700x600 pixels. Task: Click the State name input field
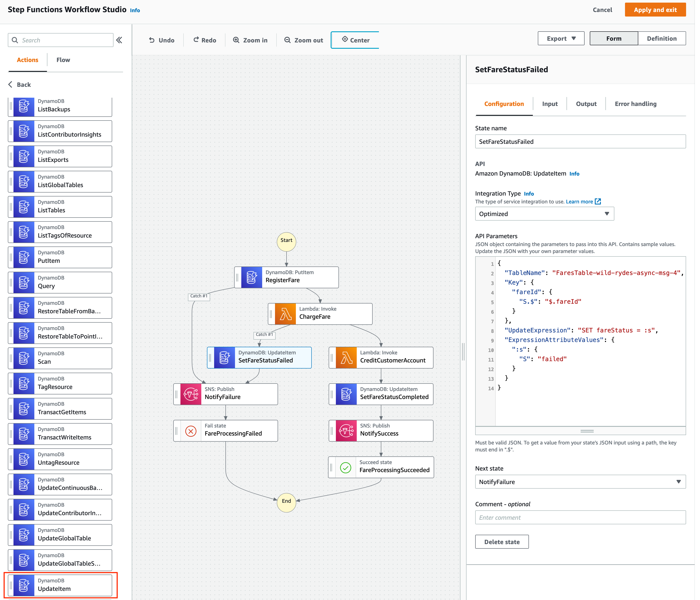point(580,142)
